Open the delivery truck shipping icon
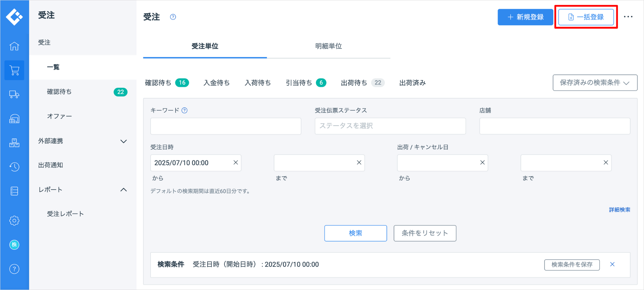This screenshot has height=290, width=644. point(14,94)
